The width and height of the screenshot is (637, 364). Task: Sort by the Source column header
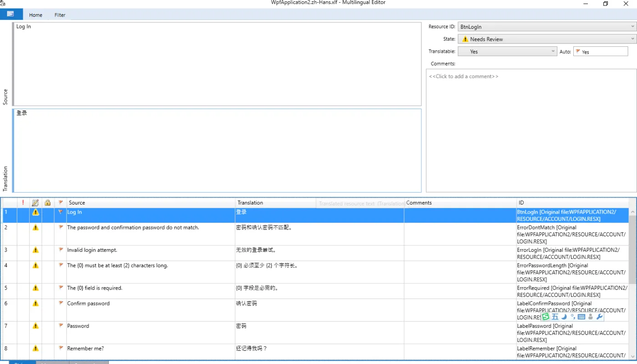click(150, 203)
